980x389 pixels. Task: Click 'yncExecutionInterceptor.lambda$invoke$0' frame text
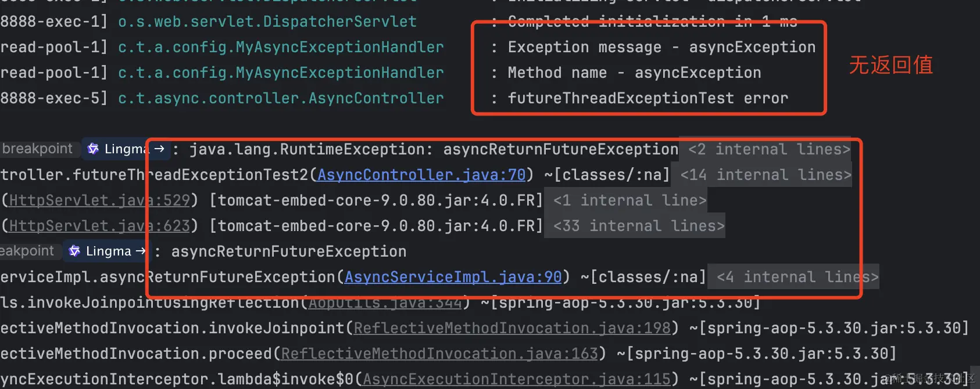coord(177,379)
